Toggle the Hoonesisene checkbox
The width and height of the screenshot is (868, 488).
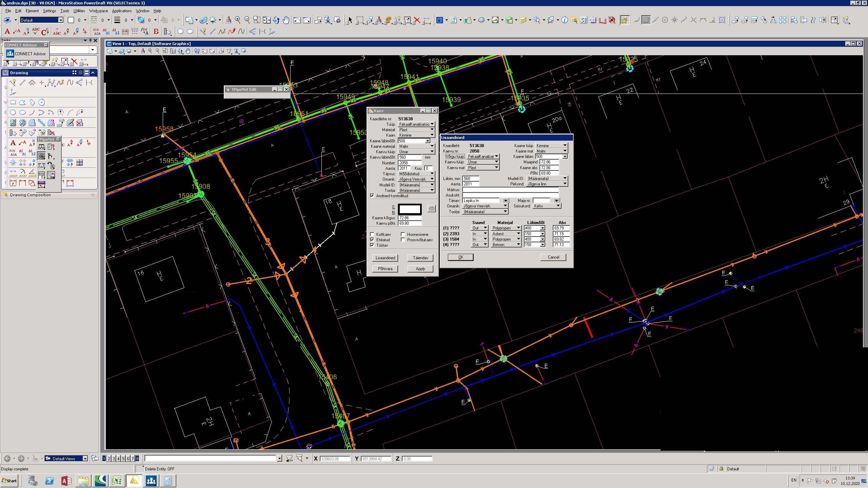[x=403, y=235]
